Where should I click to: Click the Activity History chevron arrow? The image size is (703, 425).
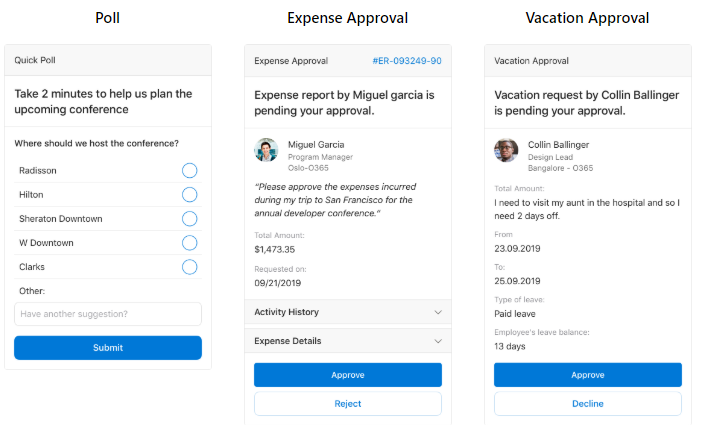tap(438, 312)
